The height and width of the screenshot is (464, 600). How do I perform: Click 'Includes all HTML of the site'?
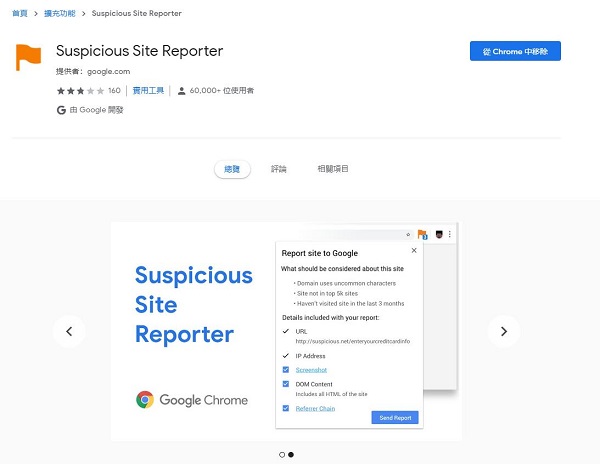tap(331, 394)
